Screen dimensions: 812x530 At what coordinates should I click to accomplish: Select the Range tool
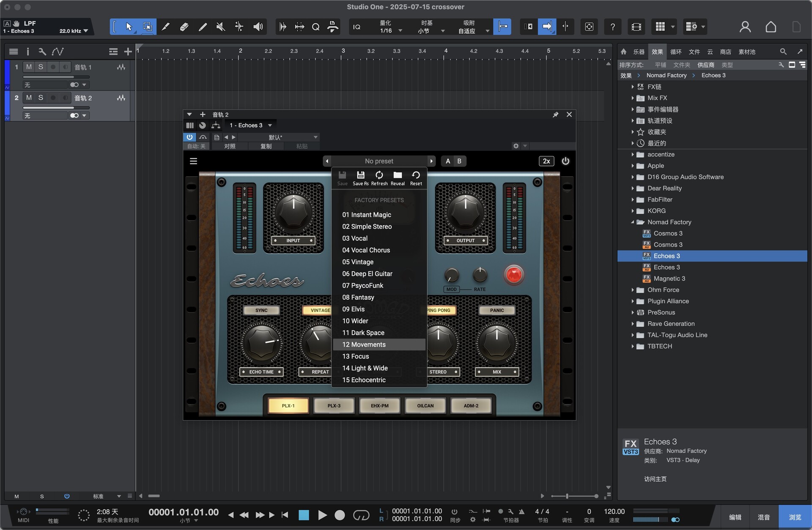[148, 27]
